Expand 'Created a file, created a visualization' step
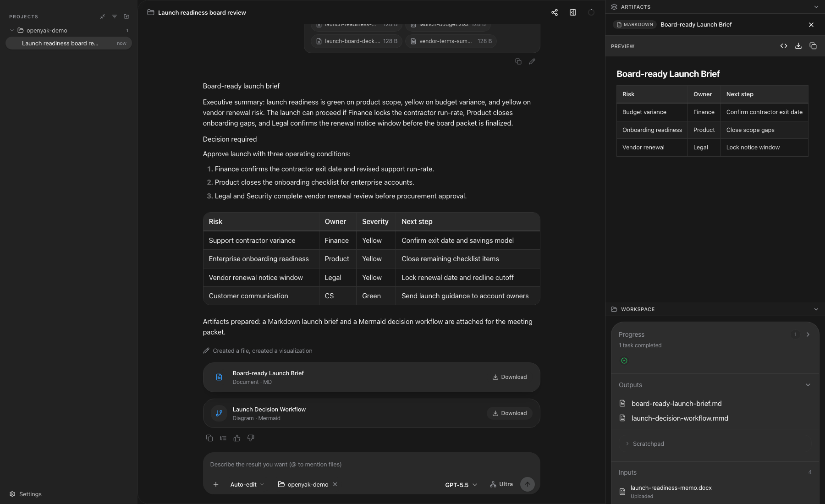 tap(258, 351)
